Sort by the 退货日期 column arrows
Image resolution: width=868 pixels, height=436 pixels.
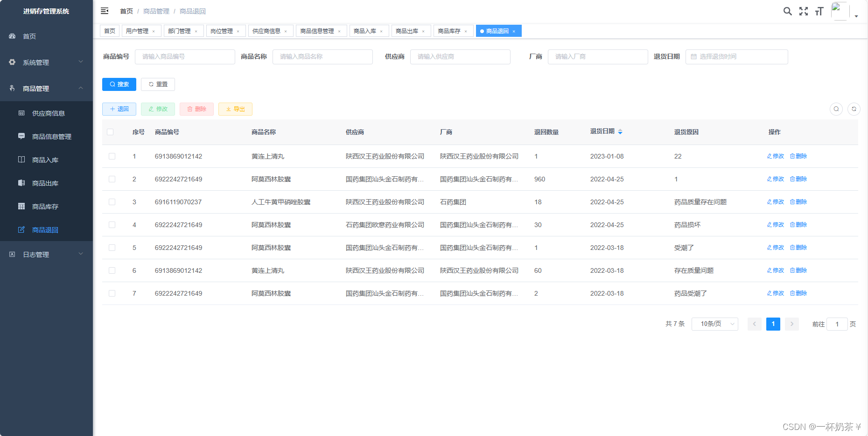click(x=620, y=132)
